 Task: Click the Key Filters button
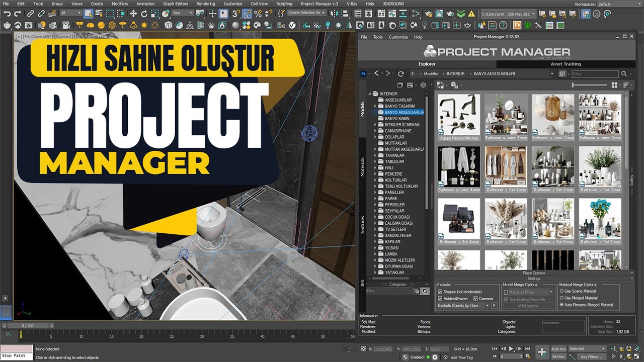tap(592, 356)
